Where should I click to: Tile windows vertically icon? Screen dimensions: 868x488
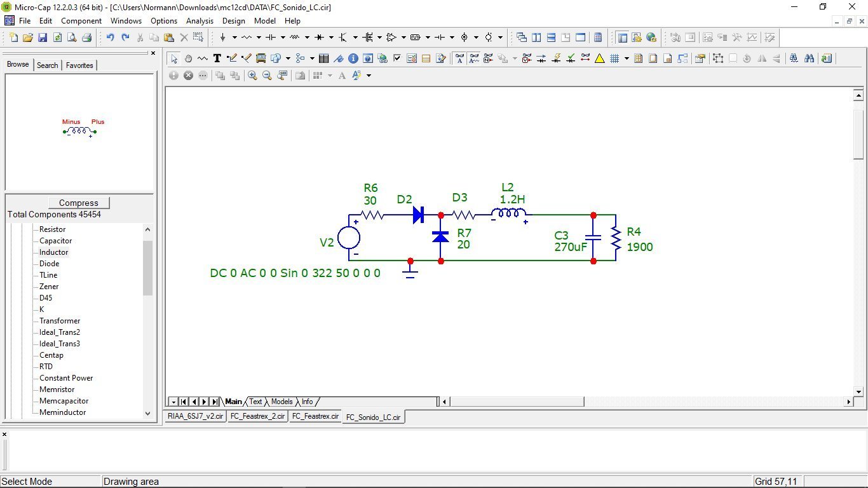pos(536,37)
